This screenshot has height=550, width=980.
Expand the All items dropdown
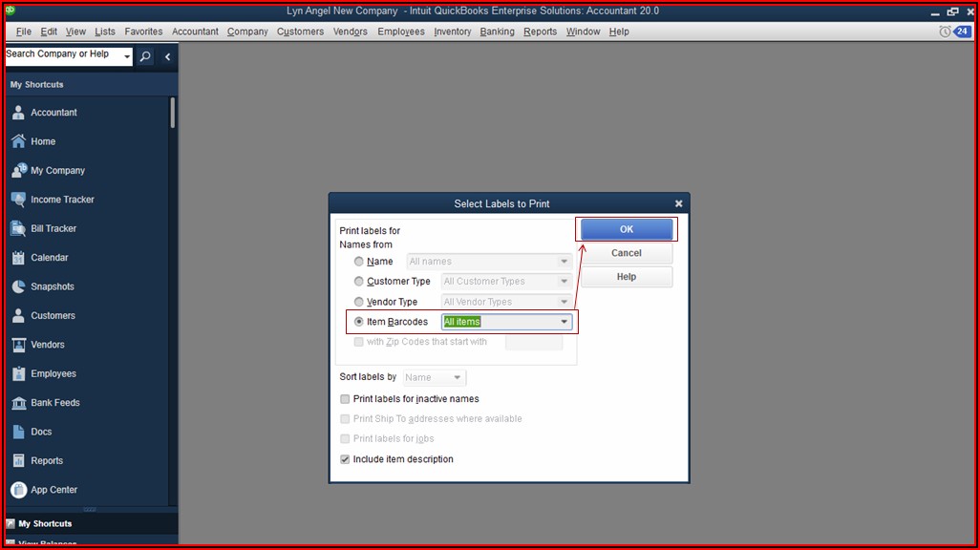[506, 322]
